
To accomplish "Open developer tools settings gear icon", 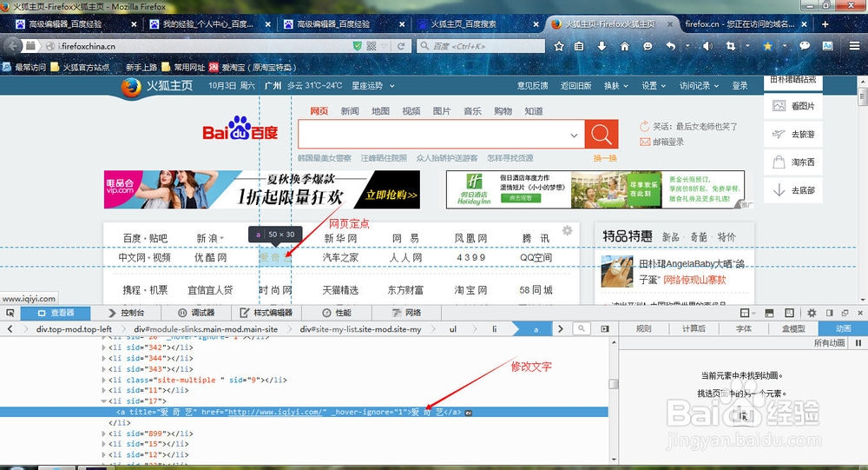I will (x=812, y=313).
